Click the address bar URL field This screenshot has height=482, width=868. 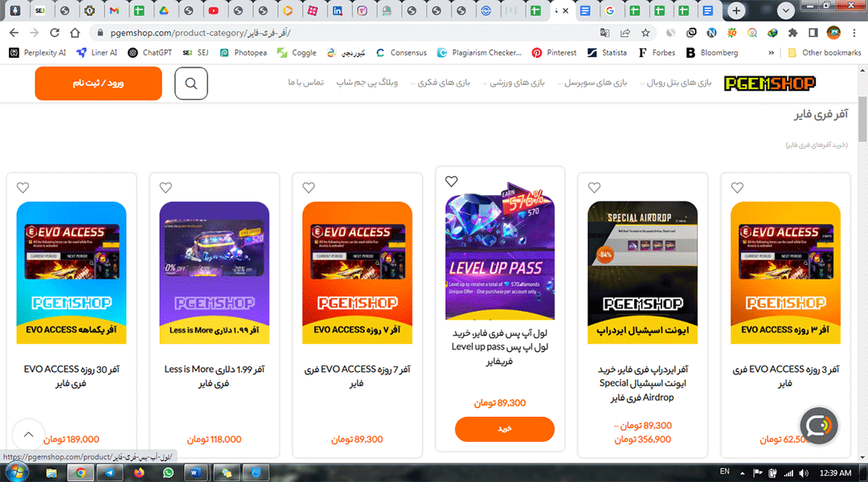343,33
